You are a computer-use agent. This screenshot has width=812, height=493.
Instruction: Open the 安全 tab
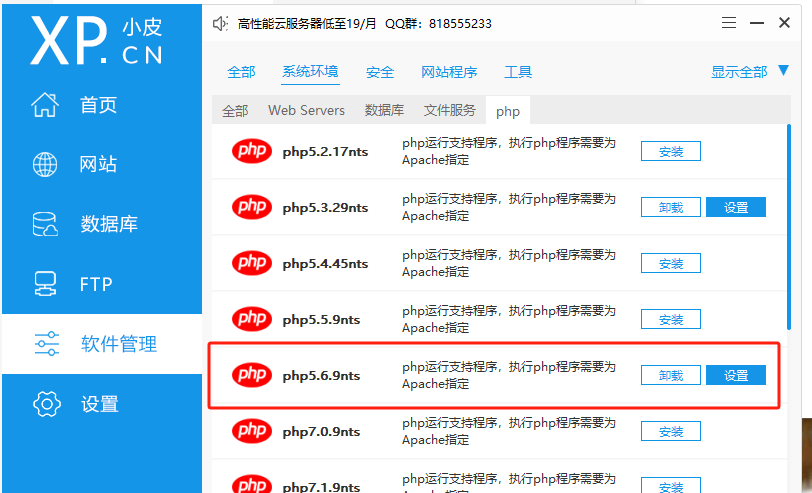click(x=380, y=72)
